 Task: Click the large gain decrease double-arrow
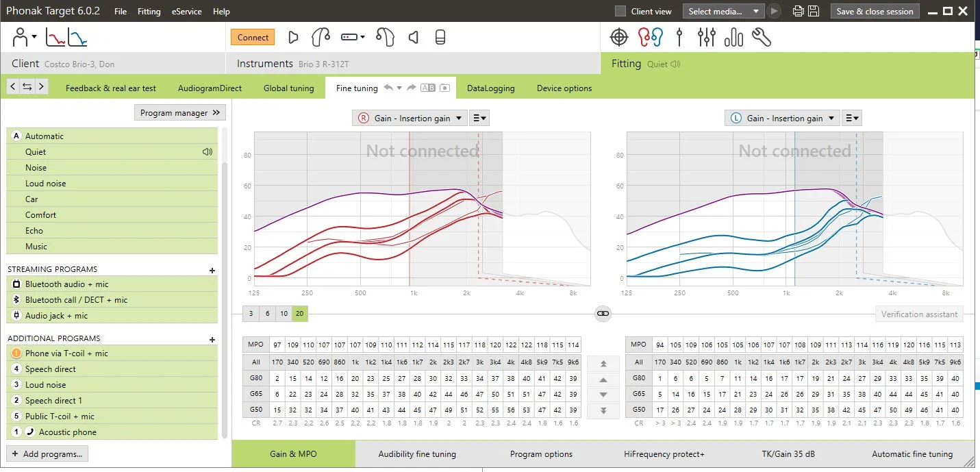tap(603, 410)
